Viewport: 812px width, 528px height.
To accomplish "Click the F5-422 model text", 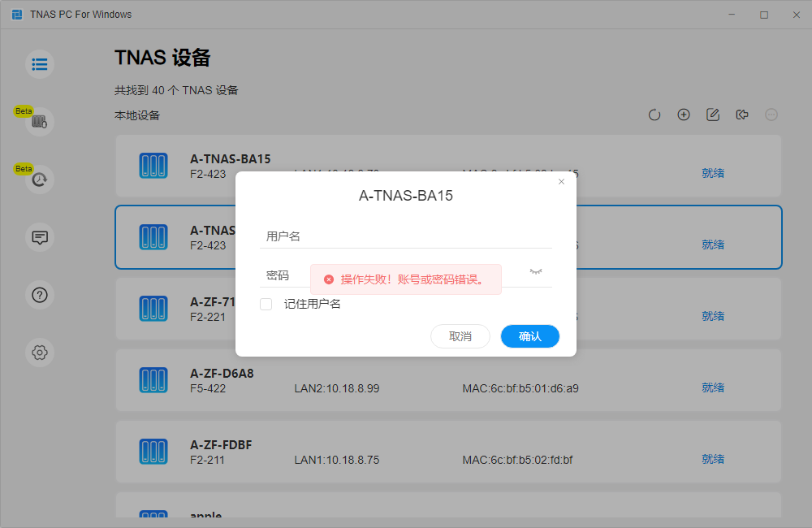I will (x=208, y=388).
